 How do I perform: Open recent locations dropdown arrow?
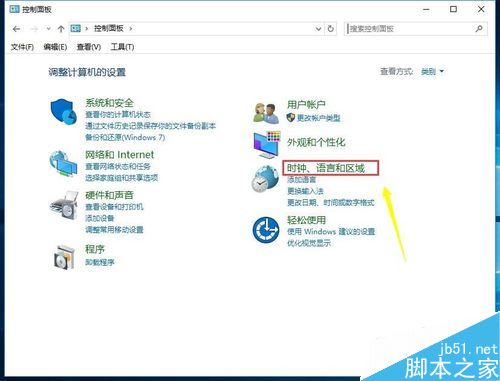tap(49, 29)
